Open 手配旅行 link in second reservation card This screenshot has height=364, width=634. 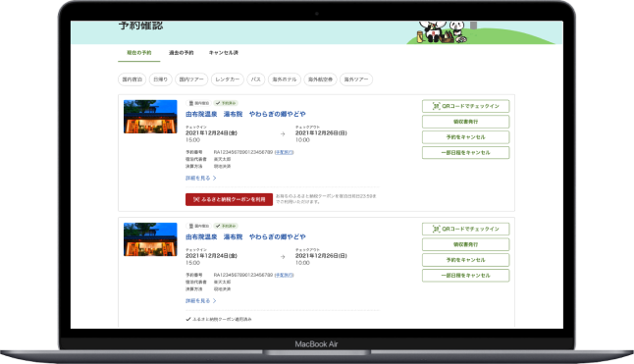[285, 275]
